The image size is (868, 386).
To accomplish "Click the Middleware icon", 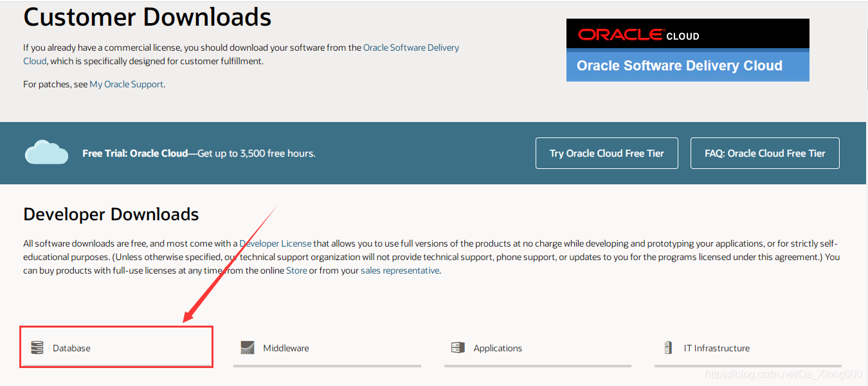I will (248, 348).
